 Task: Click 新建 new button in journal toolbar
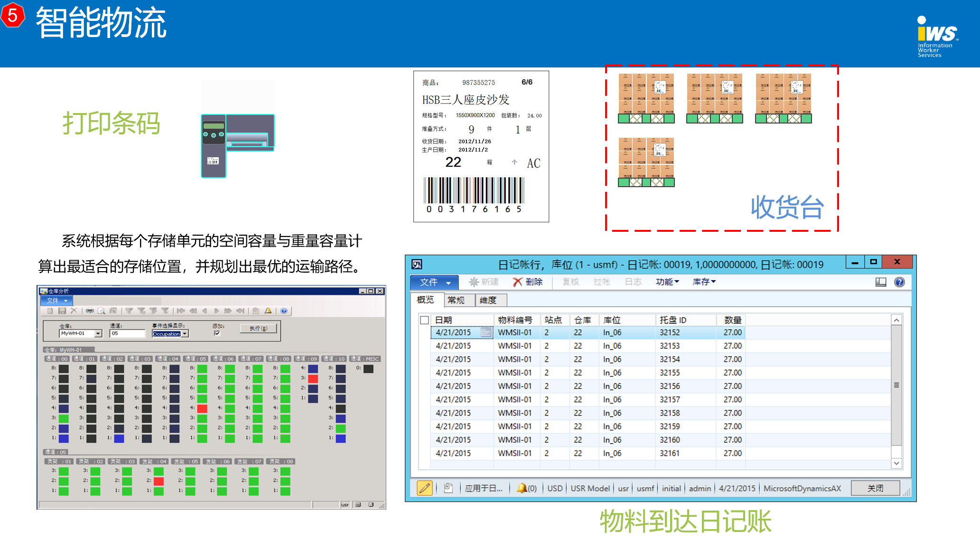coord(484,282)
